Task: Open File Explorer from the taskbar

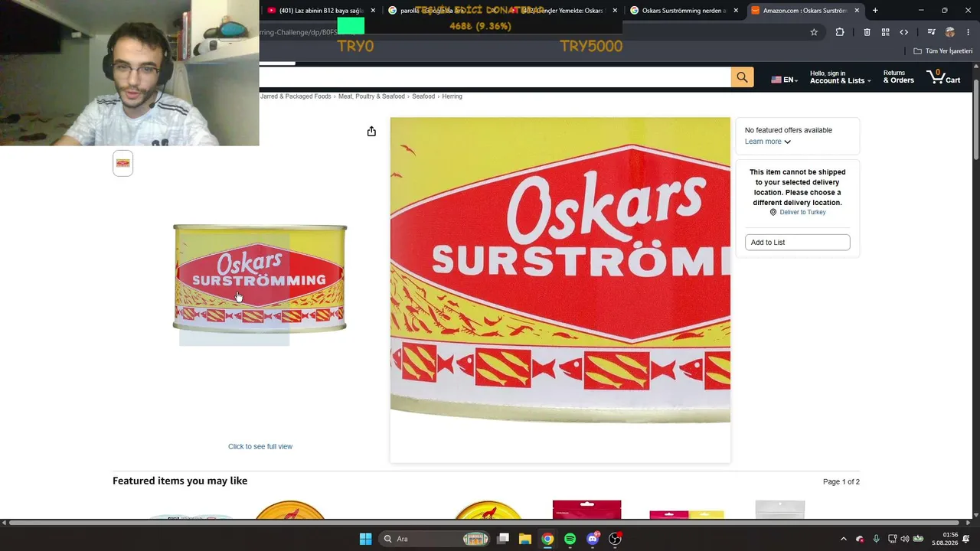Action: [x=525, y=539]
